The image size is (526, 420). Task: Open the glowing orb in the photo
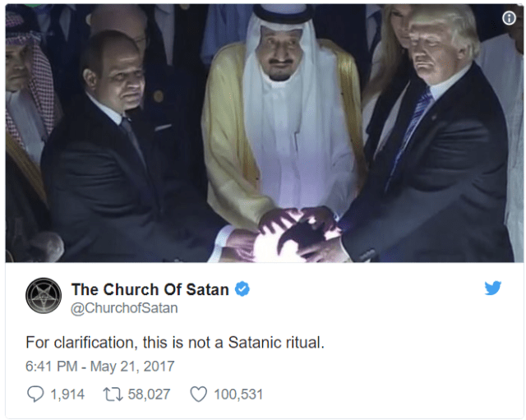pyautogui.click(x=285, y=240)
